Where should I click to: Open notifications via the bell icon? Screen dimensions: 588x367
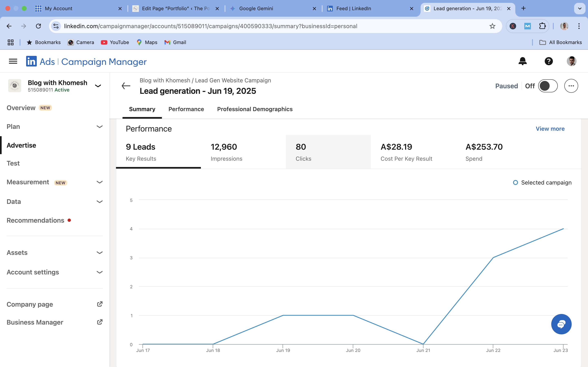click(x=523, y=61)
